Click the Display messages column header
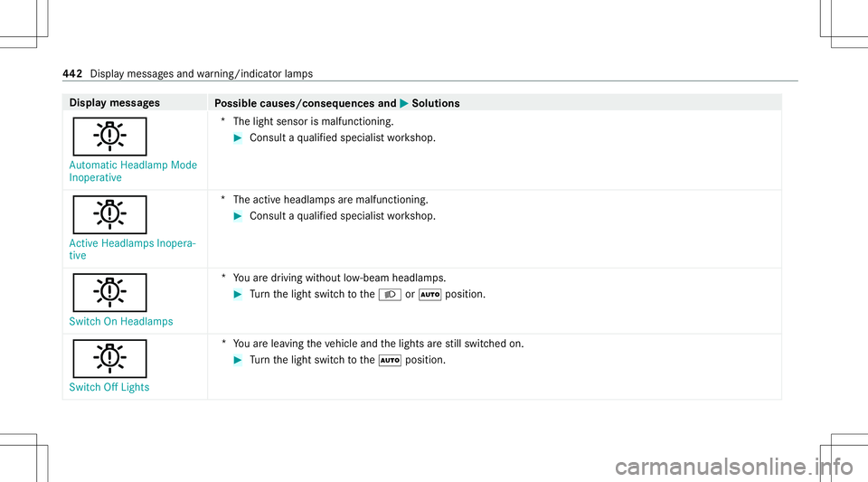This screenshot has width=868, height=482. (108, 103)
